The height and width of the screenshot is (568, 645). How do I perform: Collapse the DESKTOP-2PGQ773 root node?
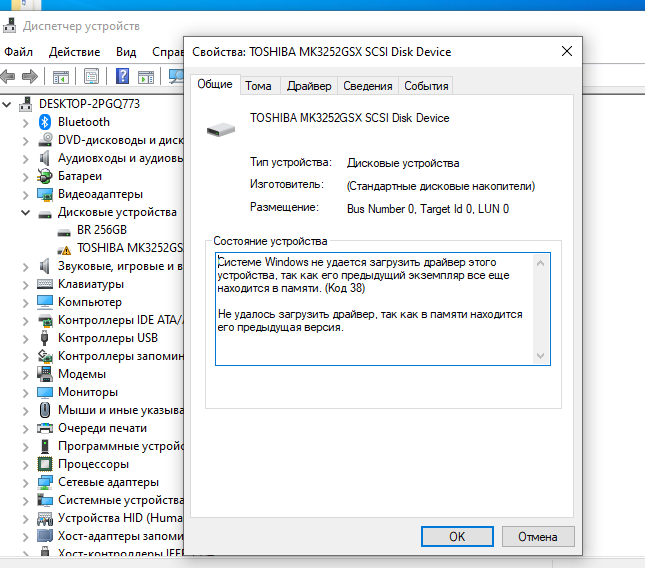point(7,104)
